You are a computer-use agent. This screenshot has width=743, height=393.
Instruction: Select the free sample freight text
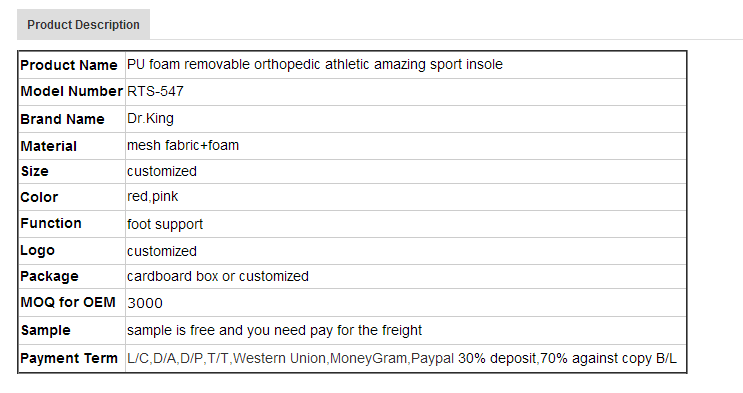[274, 330]
